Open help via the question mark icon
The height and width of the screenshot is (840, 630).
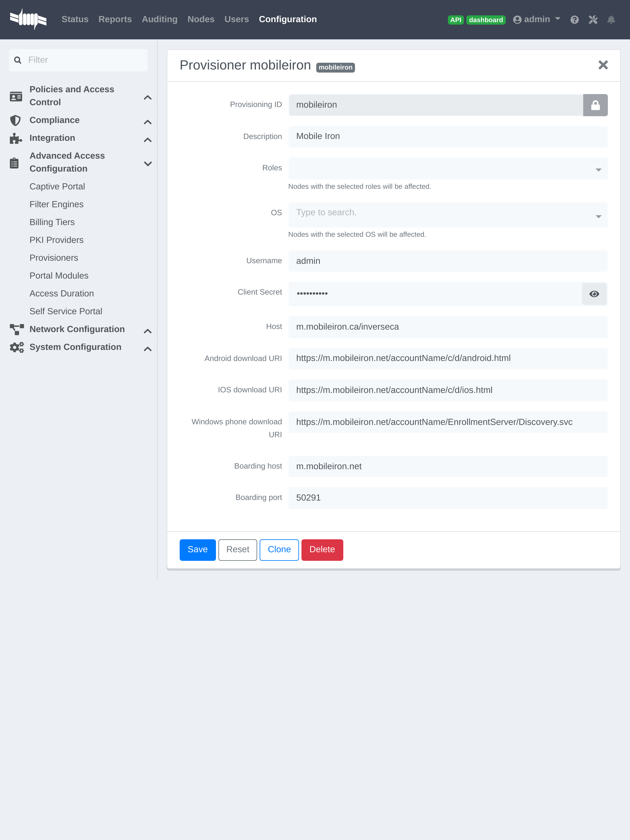click(x=575, y=19)
